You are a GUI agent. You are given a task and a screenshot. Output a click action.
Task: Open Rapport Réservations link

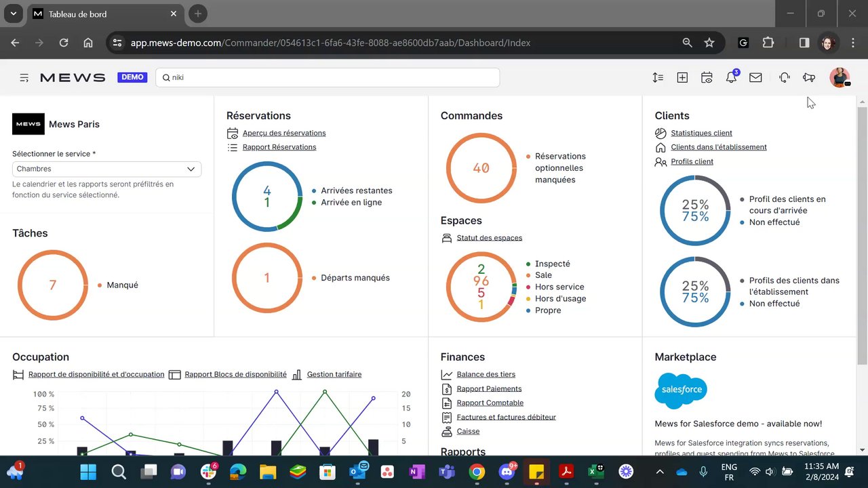click(279, 147)
